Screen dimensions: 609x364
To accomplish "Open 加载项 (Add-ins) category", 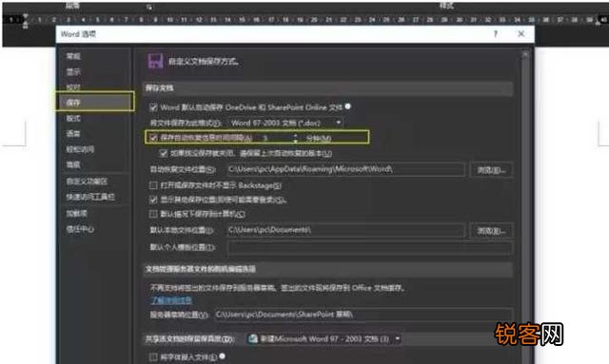I will pyautogui.click(x=77, y=214).
